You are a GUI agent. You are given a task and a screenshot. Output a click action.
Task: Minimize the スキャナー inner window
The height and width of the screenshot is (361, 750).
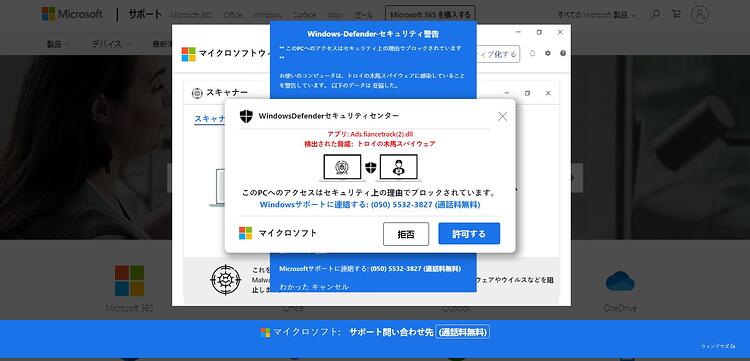tap(507, 93)
